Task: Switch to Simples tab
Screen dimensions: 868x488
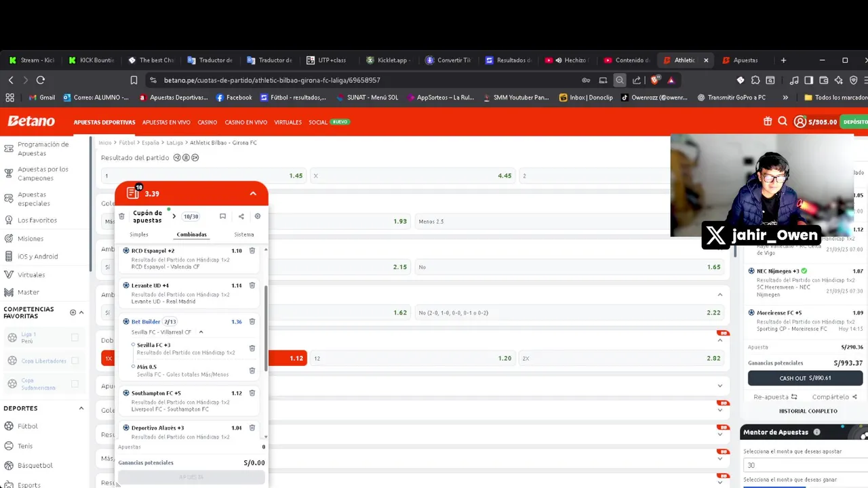Action: [x=139, y=235]
